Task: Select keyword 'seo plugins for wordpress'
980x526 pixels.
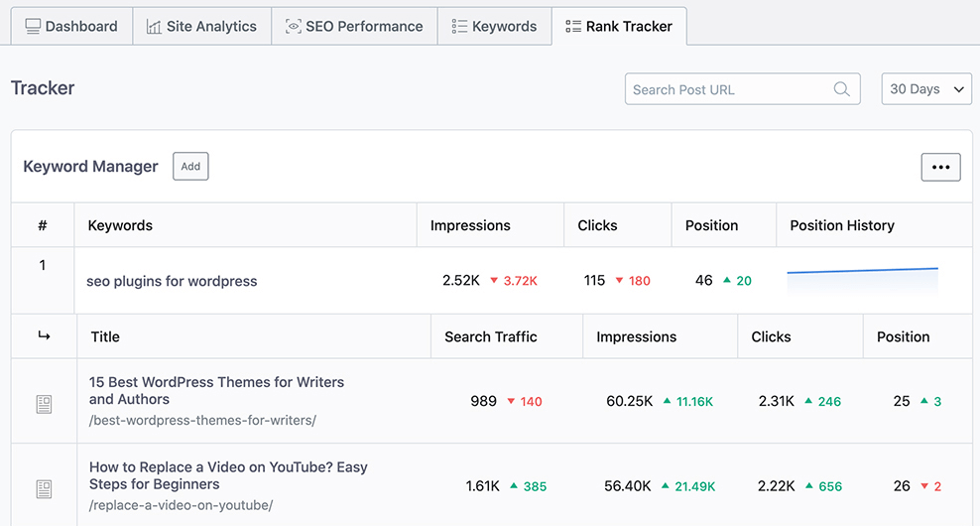Action: click(172, 281)
